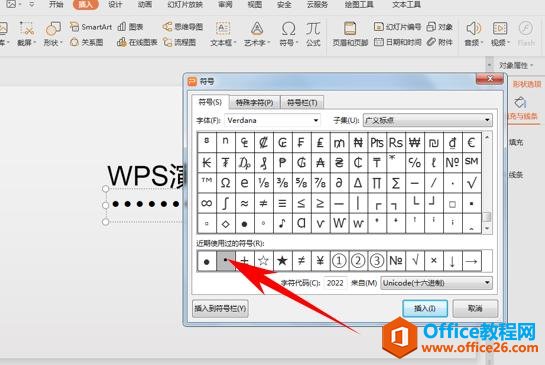Open the 流程图 flowchart tool
Image resolution: width=545 pixels, height=365 pixels.
coord(179,42)
